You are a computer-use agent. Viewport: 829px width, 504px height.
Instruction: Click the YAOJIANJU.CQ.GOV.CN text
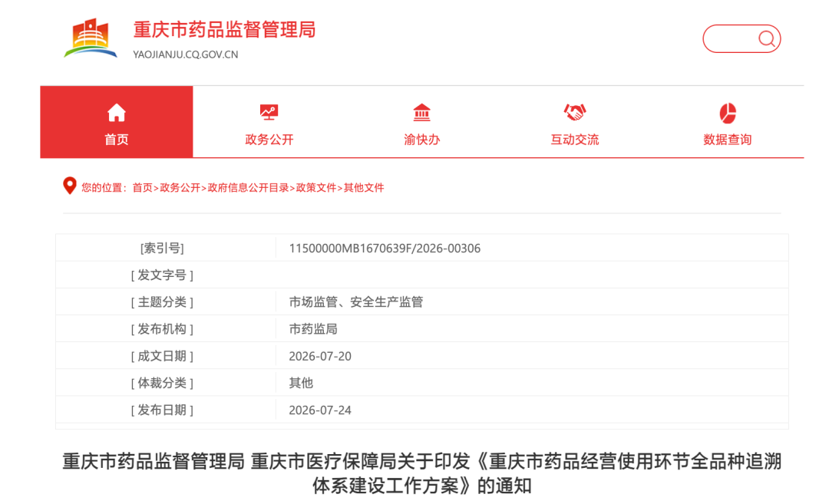186,54
